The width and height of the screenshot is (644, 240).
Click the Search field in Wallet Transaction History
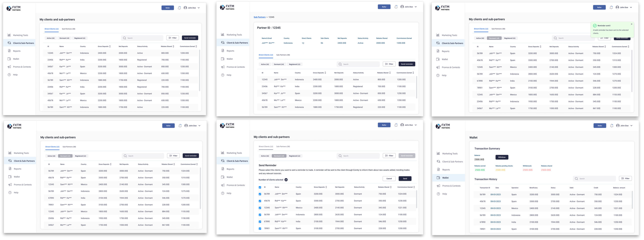[594, 179]
